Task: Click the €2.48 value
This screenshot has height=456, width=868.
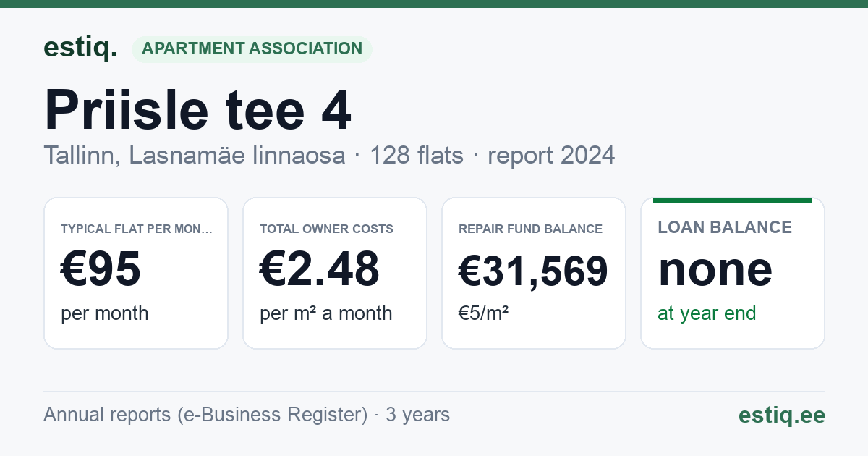Action: point(320,269)
